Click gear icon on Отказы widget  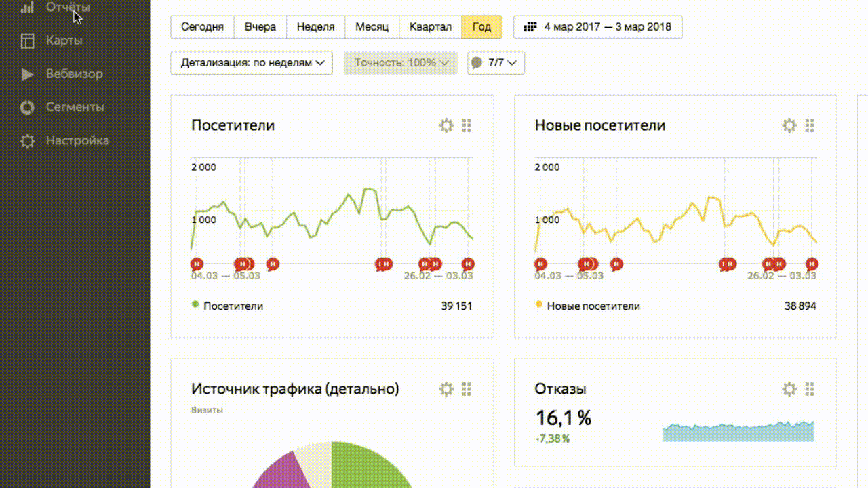pos(789,389)
